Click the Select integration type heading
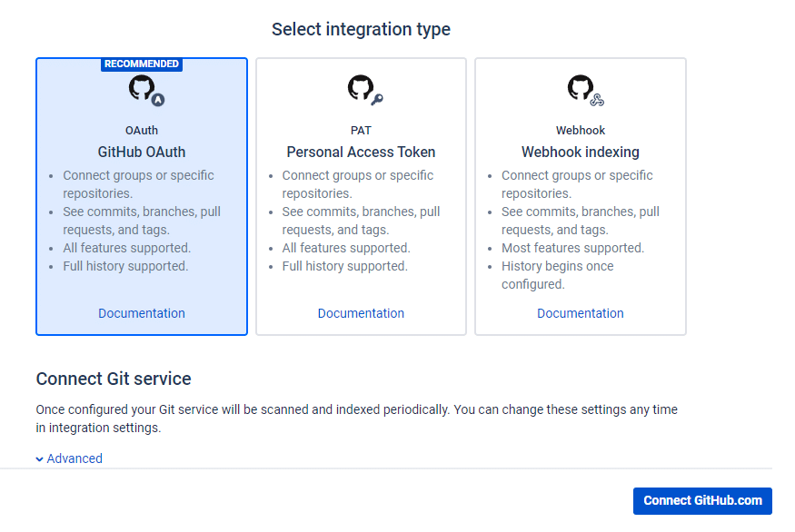 pos(361,29)
